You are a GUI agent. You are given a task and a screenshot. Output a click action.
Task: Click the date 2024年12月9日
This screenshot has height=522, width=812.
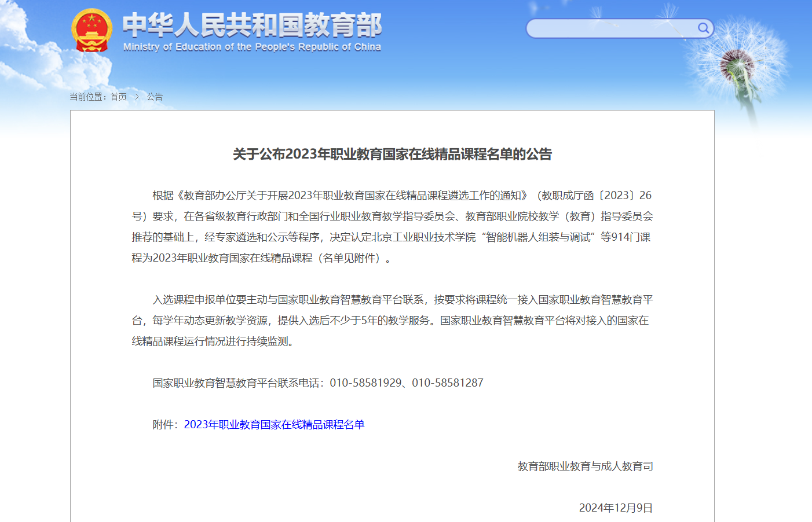coord(616,508)
